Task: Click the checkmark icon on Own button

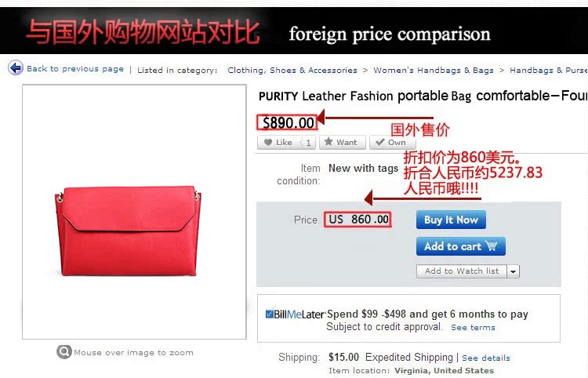Action: coord(380,142)
